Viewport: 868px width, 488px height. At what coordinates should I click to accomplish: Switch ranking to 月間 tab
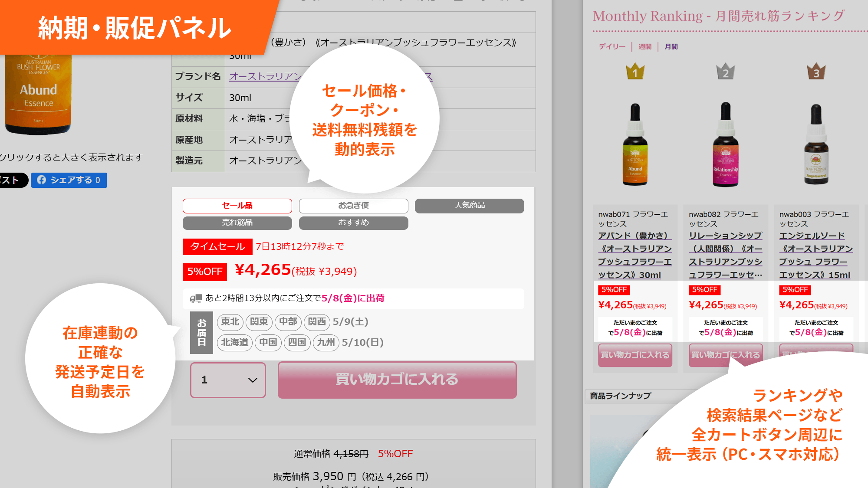(x=671, y=46)
